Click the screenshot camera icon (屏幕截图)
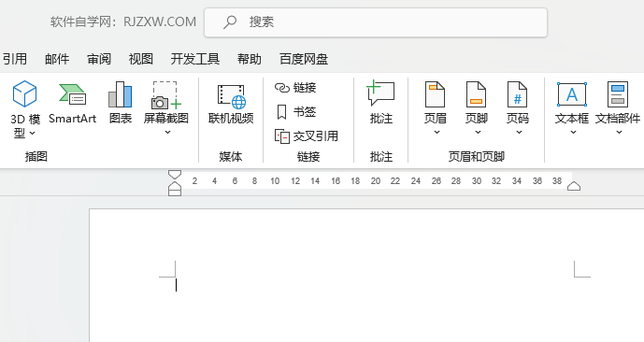 coord(166,95)
